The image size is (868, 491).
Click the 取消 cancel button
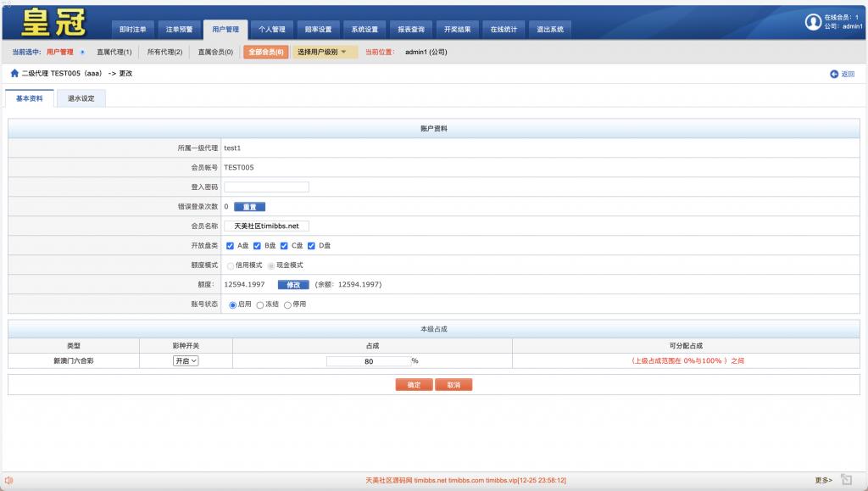click(x=454, y=385)
